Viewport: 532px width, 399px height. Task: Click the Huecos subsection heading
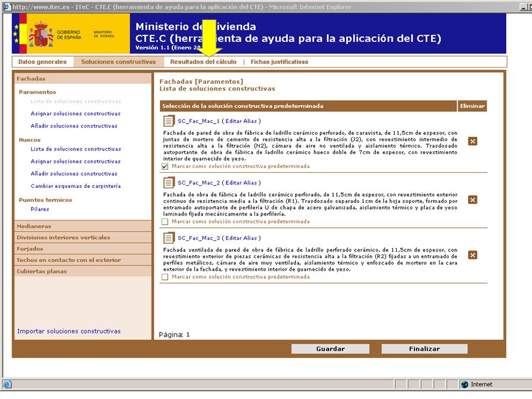(29, 140)
